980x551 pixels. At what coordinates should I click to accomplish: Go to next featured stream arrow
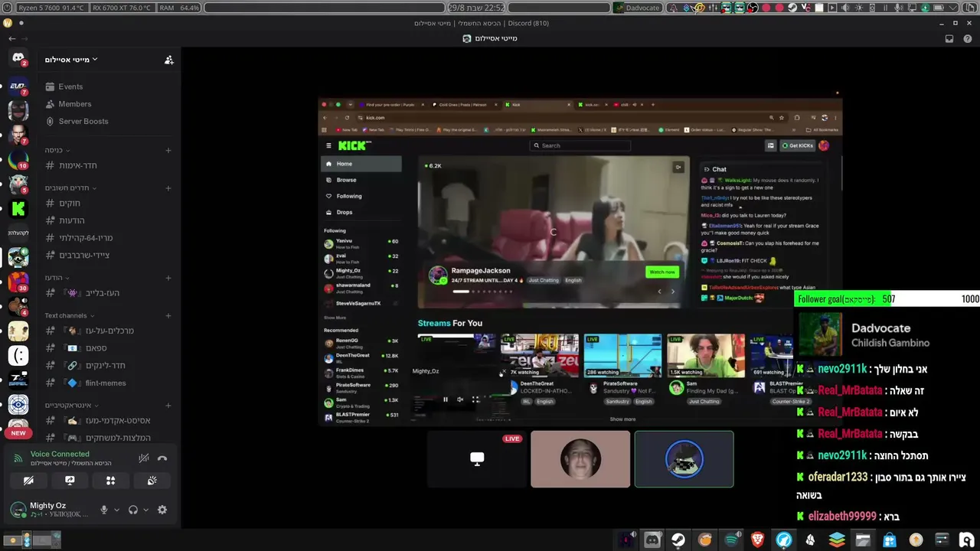tap(673, 292)
